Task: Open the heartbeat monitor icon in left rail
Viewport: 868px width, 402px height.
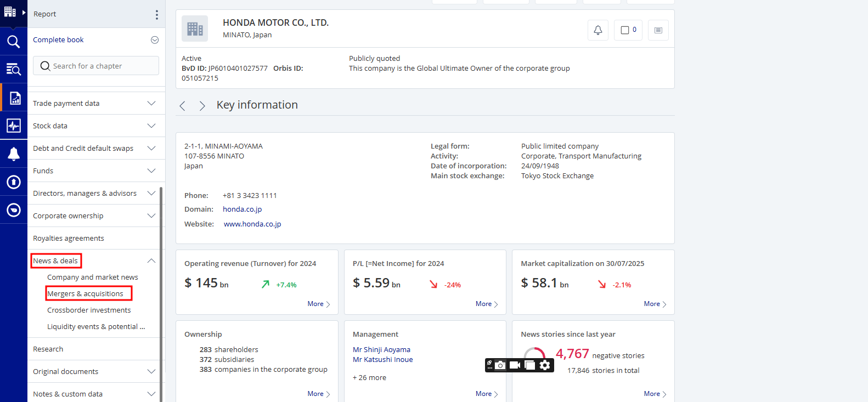Action: (x=13, y=126)
